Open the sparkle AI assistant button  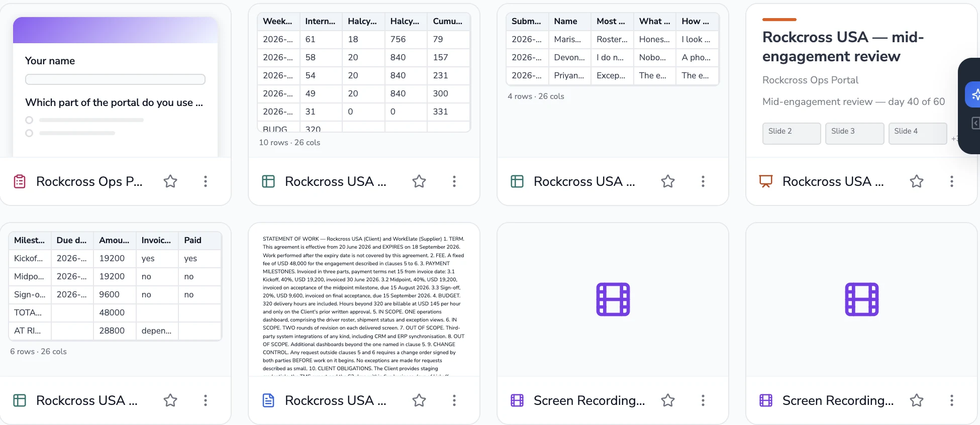pos(974,94)
